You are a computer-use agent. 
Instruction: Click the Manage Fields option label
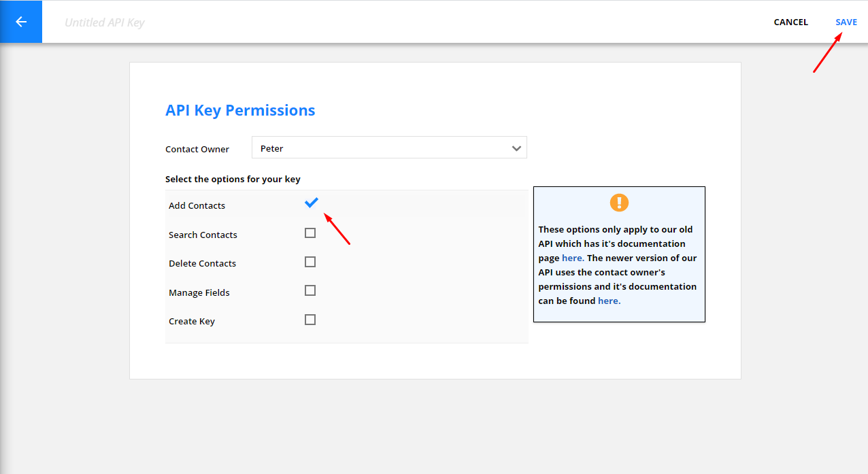199,293
